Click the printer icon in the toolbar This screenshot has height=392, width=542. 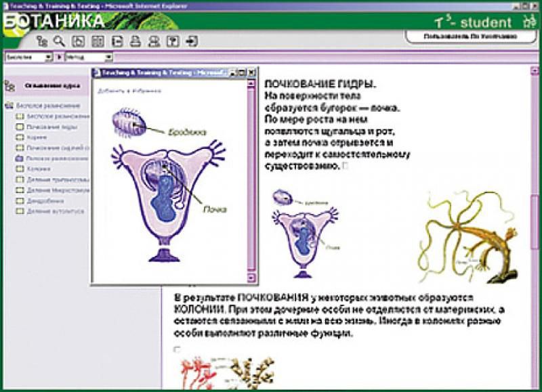[135, 41]
